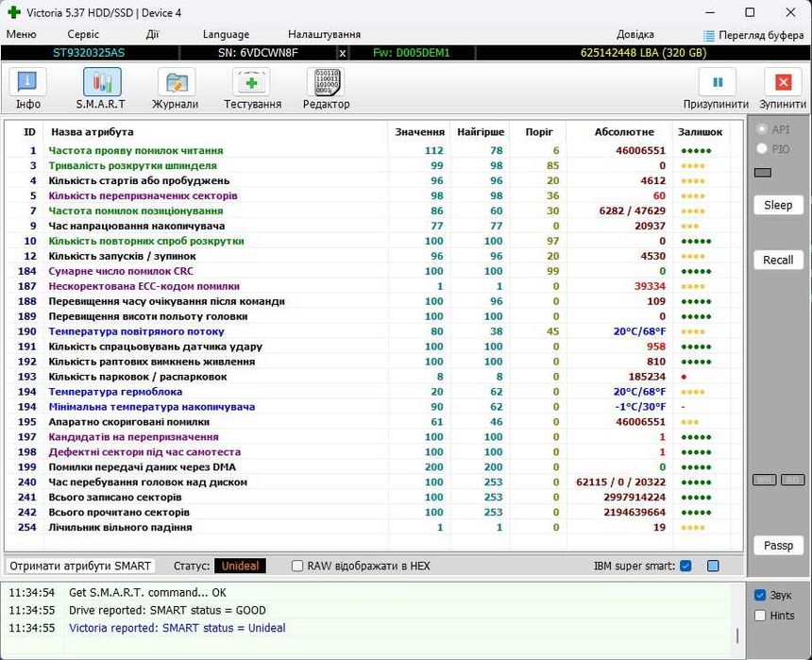
Task: Open the Інфо drive information panel
Action: 28,89
